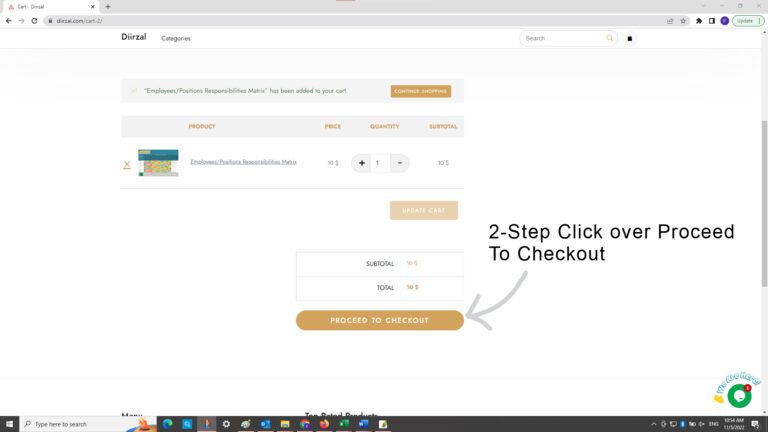Open the Responsibilities Matrix product thumbnail

158,163
